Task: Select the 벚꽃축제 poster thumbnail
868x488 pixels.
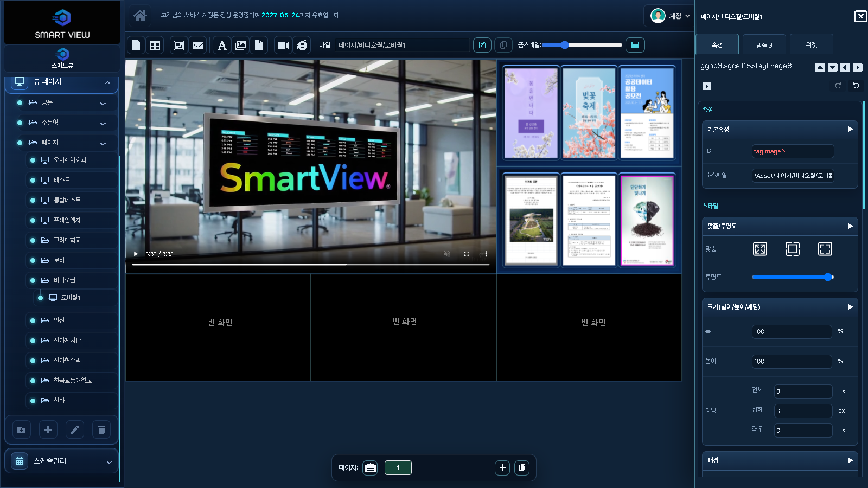Action: click(589, 113)
